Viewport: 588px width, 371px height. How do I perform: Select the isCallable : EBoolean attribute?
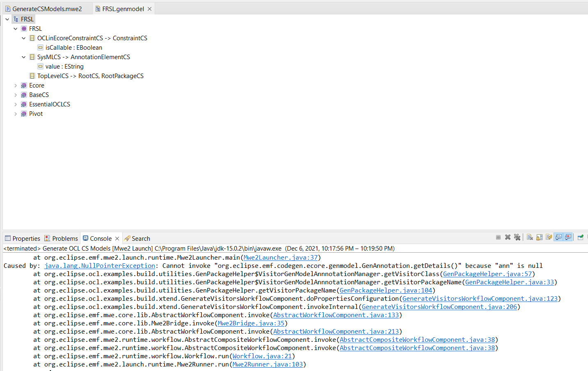(73, 48)
